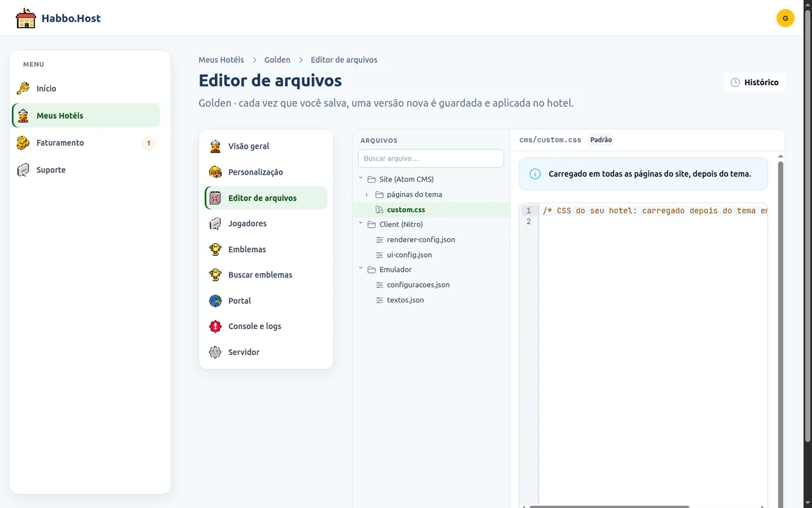Click the clock icon in Histórico button
This screenshot has width=812, height=508.
click(x=735, y=83)
